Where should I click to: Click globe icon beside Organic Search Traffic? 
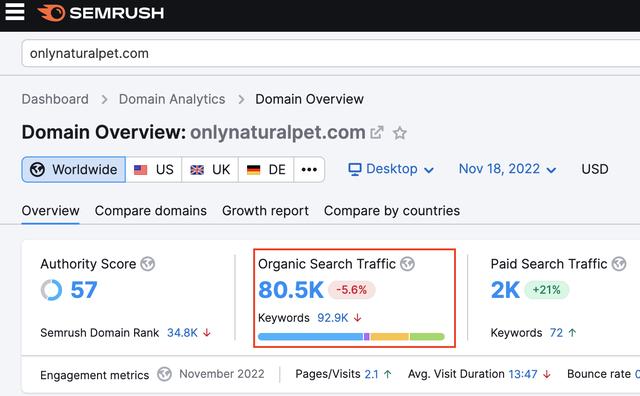pos(407,264)
